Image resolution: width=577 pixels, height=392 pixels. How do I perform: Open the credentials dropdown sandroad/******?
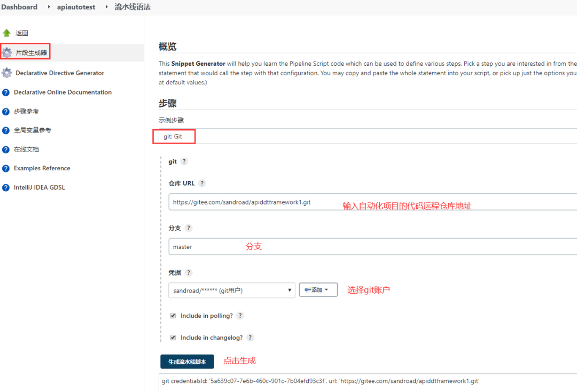point(232,291)
